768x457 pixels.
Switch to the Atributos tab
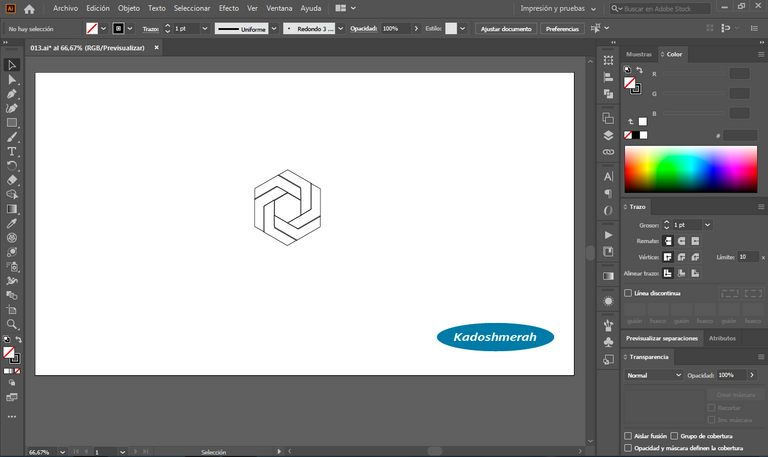[x=722, y=338]
